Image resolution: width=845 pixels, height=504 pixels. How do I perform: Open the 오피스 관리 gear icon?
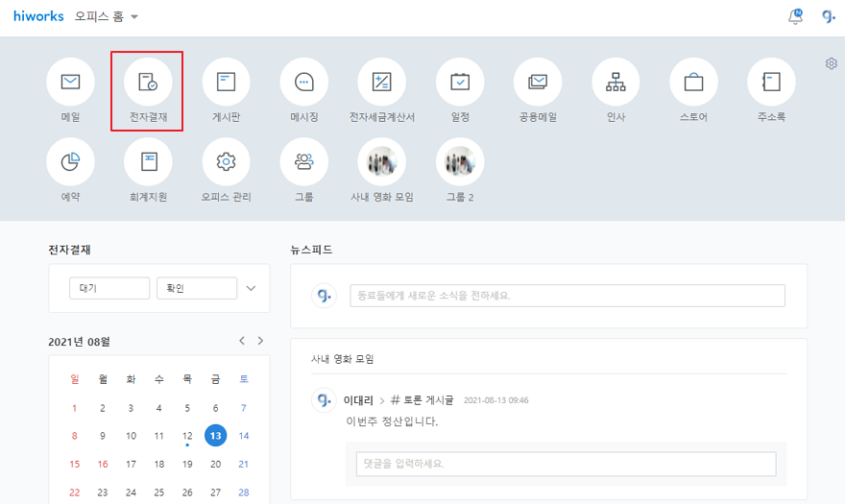click(x=226, y=161)
